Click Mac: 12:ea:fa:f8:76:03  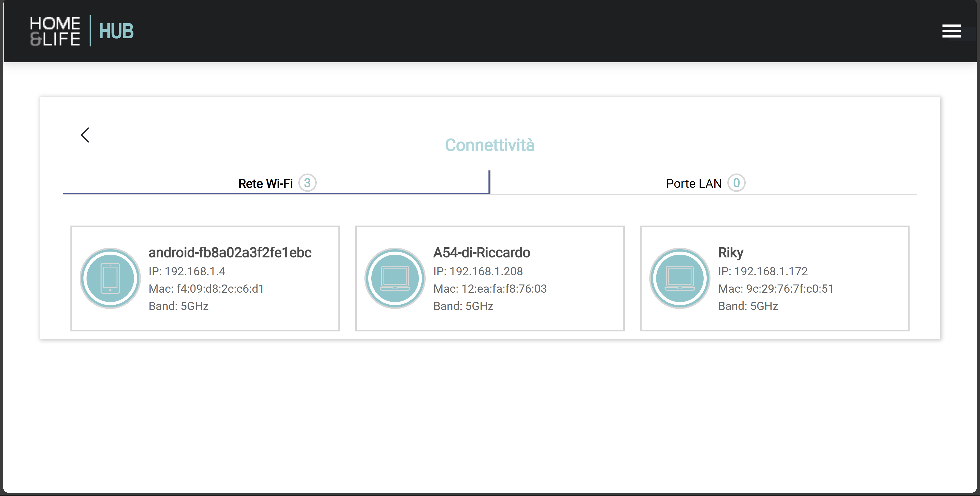click(490, 289)
